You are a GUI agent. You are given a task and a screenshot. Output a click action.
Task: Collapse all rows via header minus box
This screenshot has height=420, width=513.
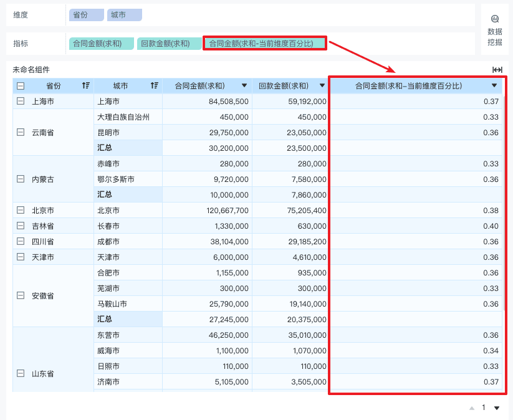[x=21, y=86]
